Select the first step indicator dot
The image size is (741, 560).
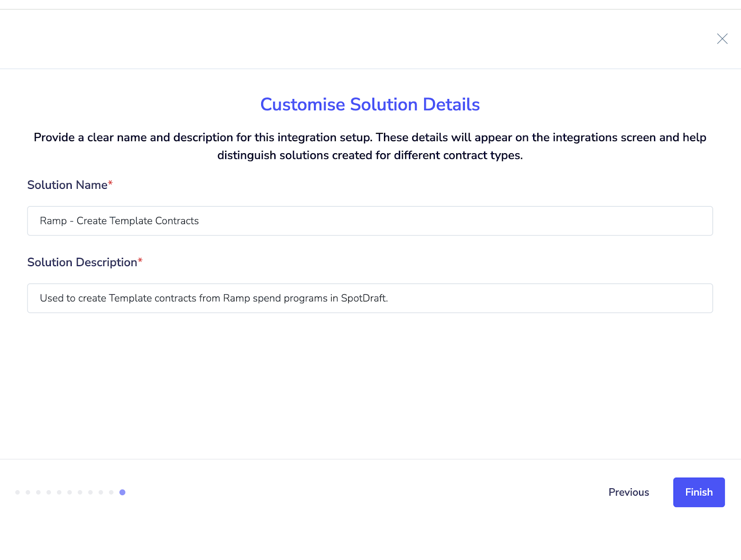[x=18, y=492]
